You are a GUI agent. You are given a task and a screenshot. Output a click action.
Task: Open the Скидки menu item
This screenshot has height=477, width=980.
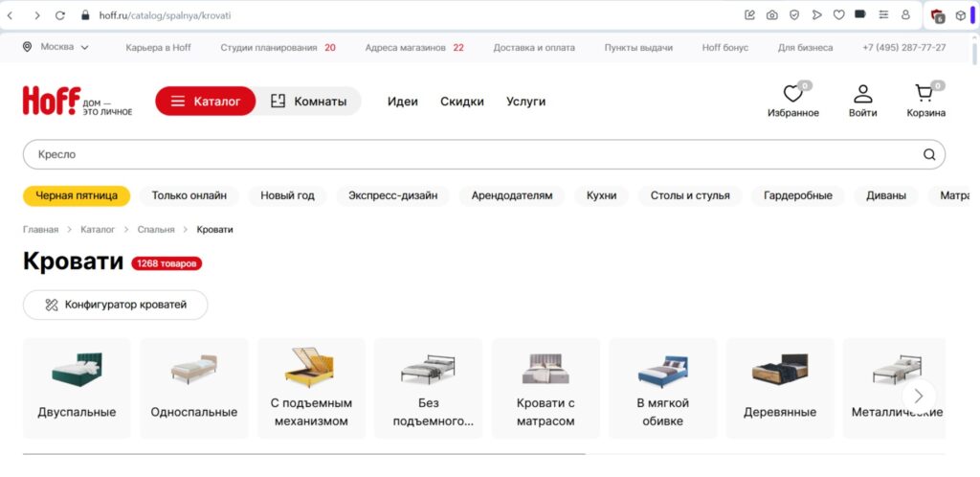pyautogui.click(x=461, y=102)
